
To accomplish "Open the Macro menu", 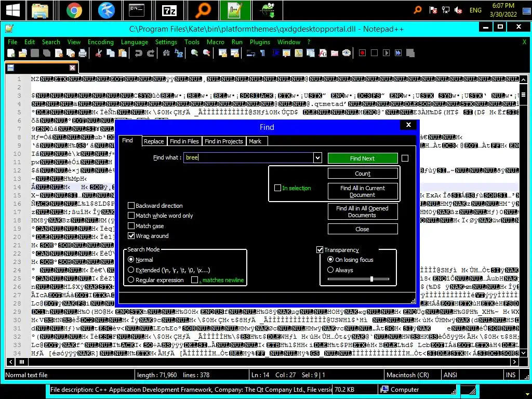I will click(216, 42).
